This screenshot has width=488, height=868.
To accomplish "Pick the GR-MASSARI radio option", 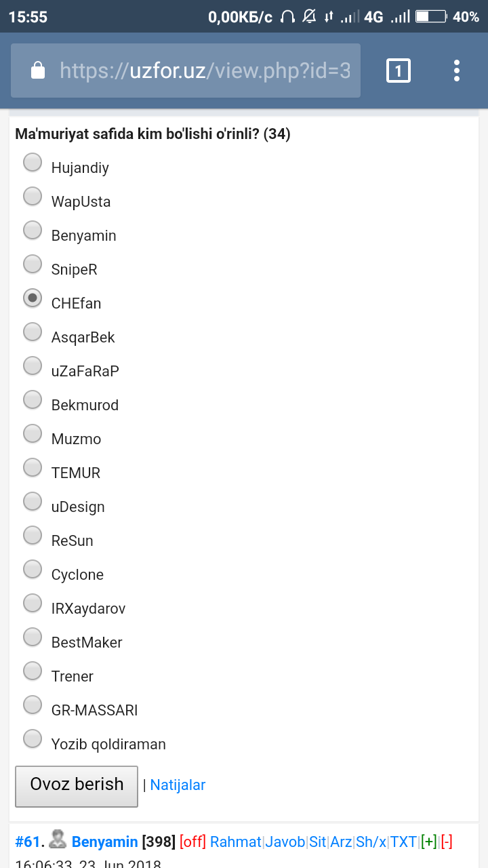I will (33, 705).
